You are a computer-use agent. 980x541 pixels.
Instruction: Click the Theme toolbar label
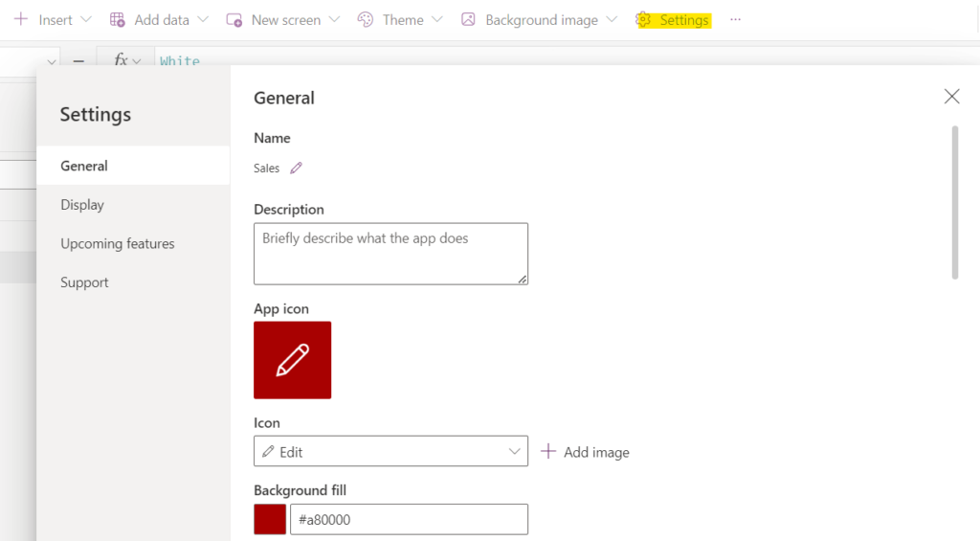click(403, 20)
